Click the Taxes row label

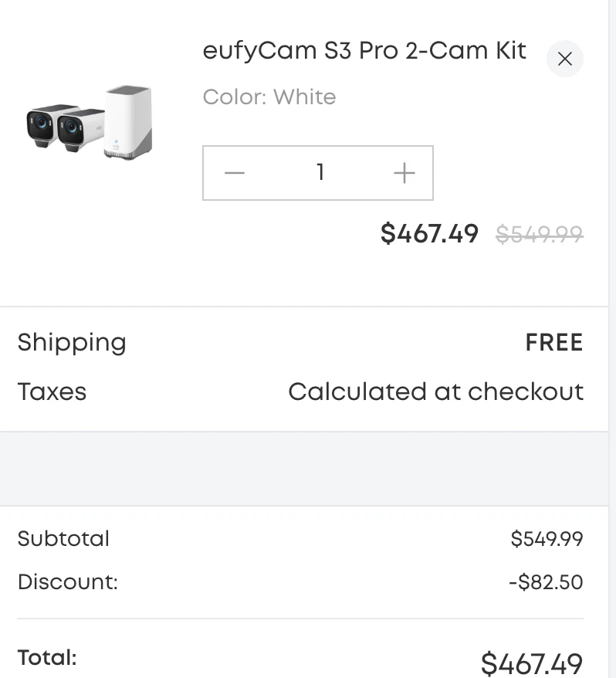51,392
